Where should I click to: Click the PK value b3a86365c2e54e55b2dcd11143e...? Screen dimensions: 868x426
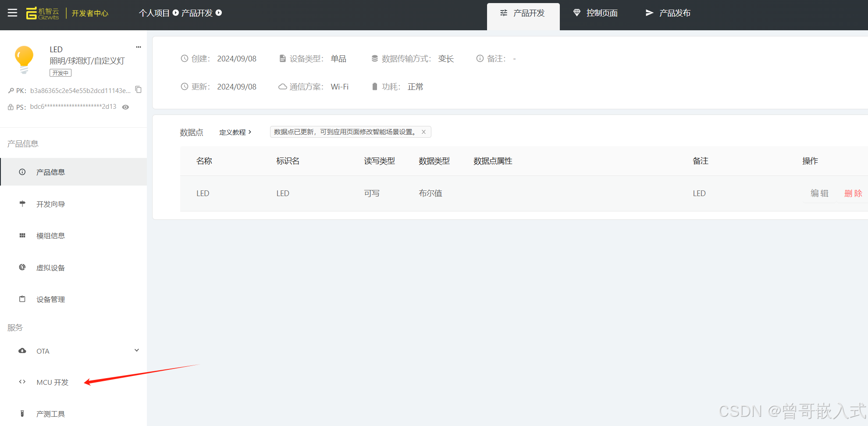tap(80, 90)
